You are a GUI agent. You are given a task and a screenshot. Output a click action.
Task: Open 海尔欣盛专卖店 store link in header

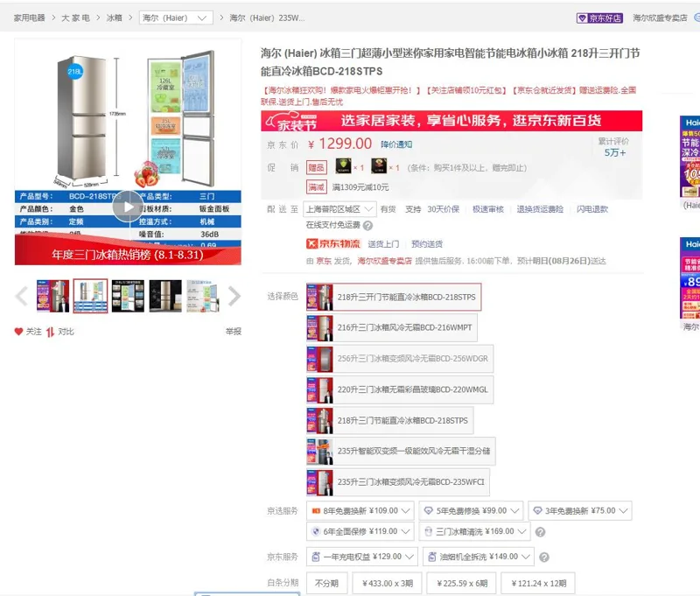(x=660, y=18)
